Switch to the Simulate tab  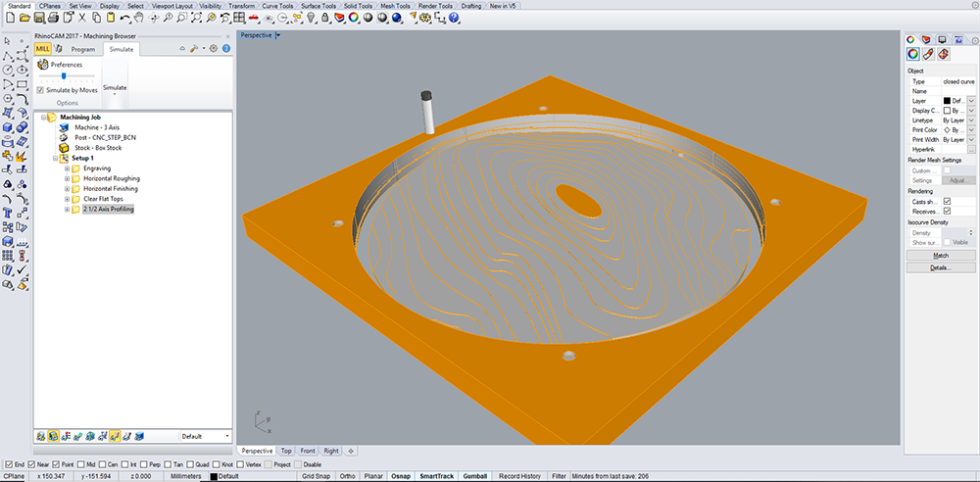click(122, 49)
